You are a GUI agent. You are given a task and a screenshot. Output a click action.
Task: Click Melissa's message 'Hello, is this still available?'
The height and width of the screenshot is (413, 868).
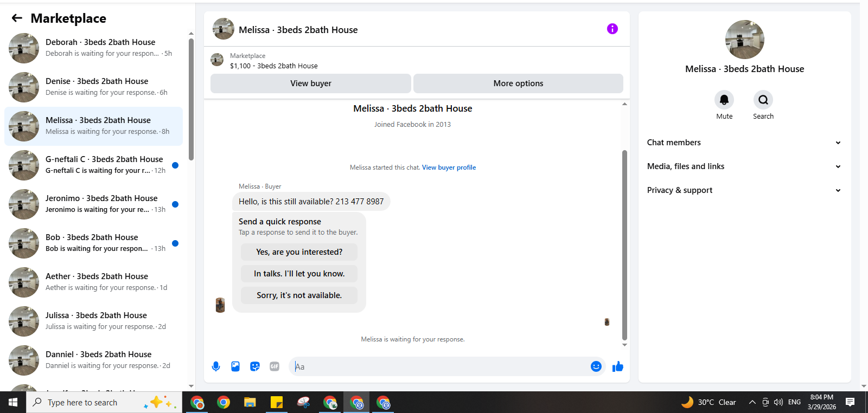311,202
